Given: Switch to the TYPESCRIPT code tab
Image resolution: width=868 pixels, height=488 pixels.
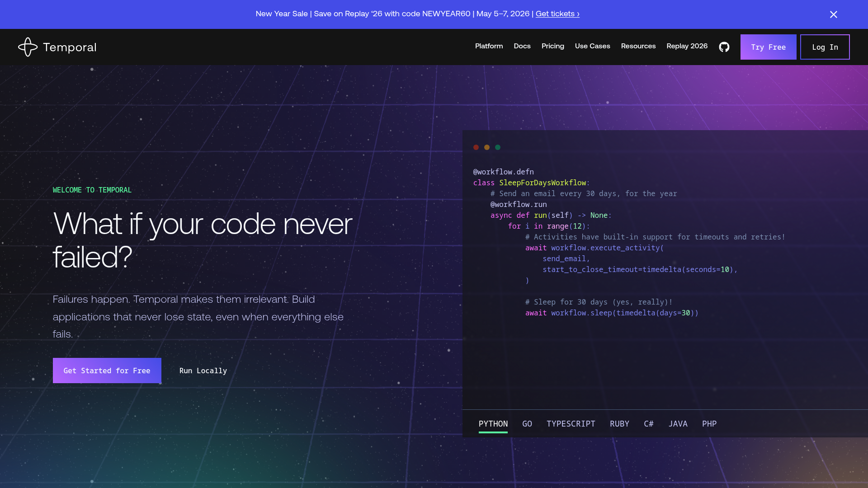Looking at the screenshot, I should click(571, 424).
